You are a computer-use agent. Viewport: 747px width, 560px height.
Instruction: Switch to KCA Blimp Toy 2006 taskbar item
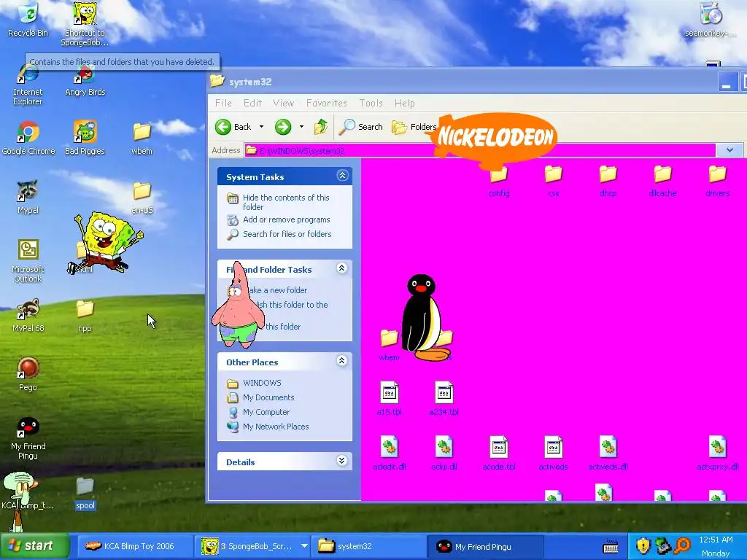click(x=133, y=546)
